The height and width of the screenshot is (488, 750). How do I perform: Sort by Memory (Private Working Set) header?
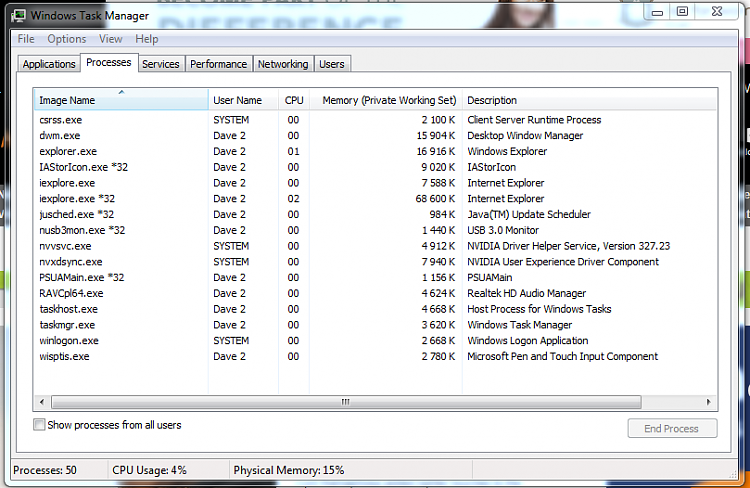386,100
